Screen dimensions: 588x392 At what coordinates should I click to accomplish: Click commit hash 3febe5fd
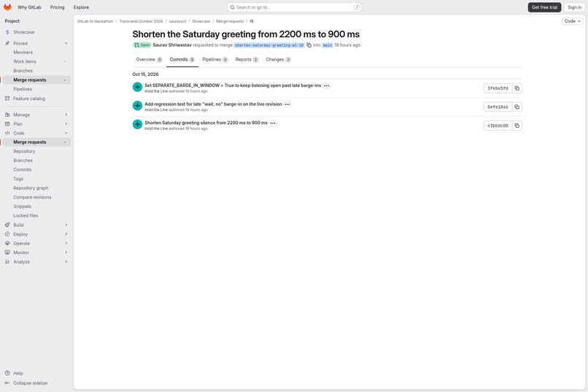tap(498, 88)
